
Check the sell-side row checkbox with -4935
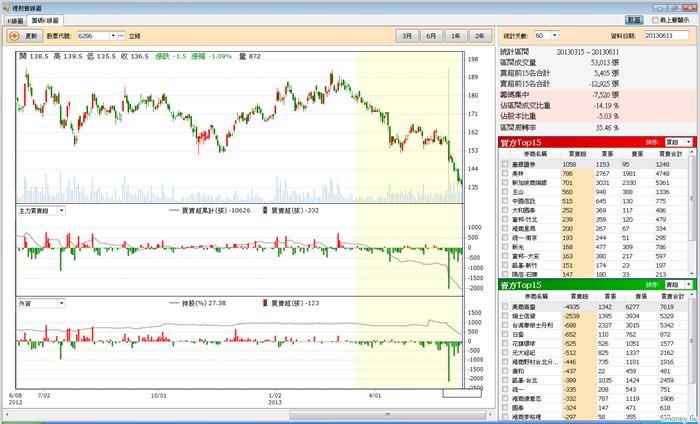pyautogui.click(x=505, y=307)
